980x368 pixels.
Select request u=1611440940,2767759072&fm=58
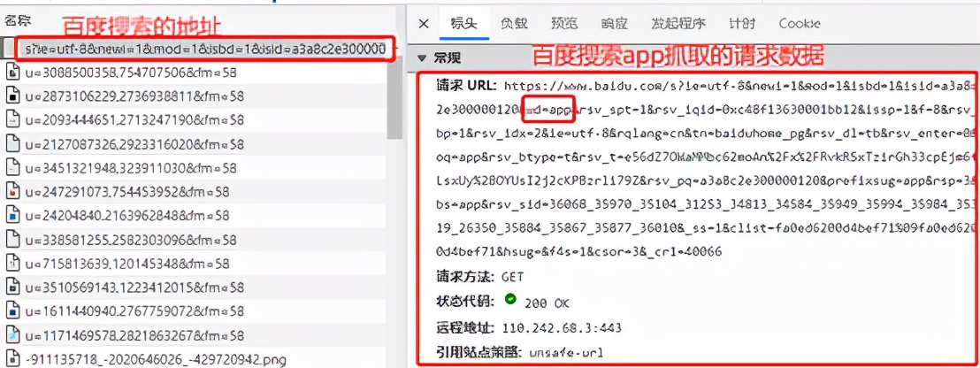pyautogui.click(x=134, y=310)
